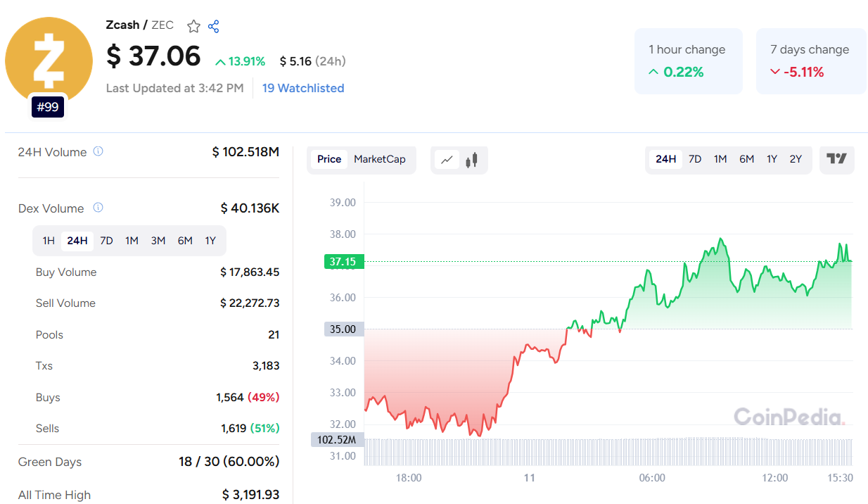Click the $ 37.06 price heading

click(153, 56)
